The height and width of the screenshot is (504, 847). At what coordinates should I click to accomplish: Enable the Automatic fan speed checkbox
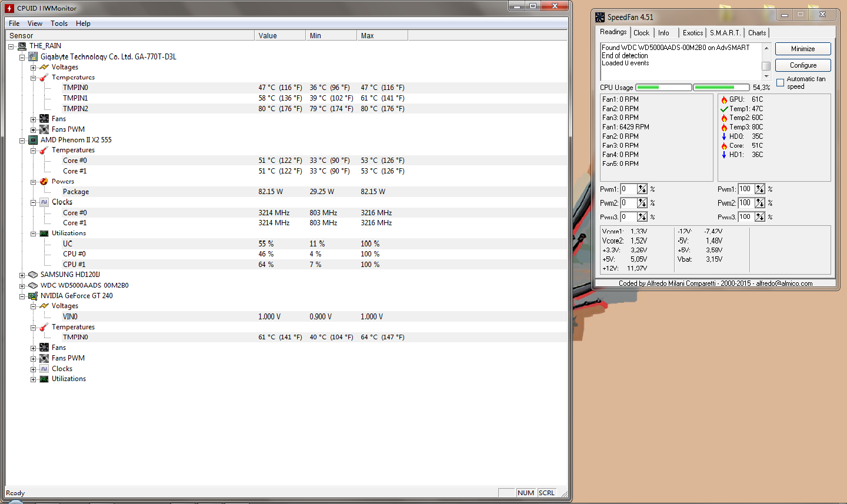click(x=781, y=83)
